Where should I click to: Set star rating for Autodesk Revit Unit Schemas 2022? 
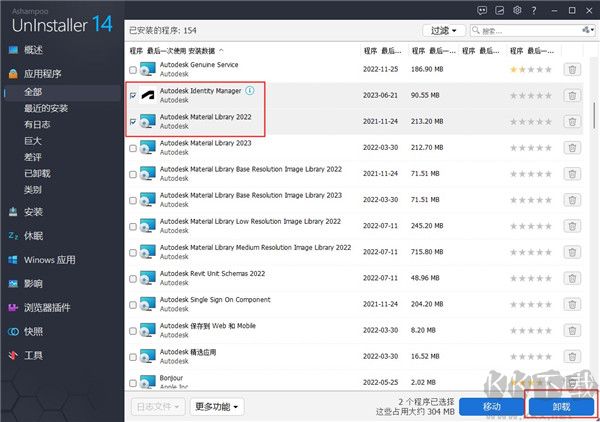point(531,279)
